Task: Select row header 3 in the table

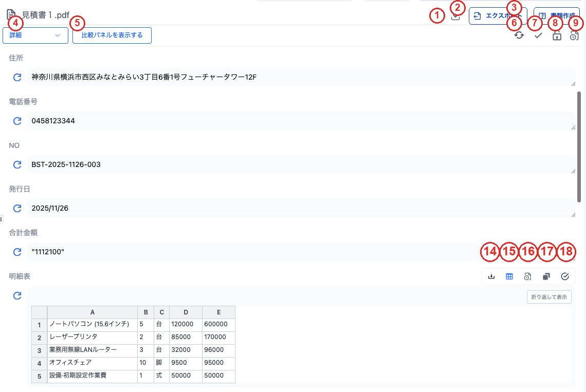Action: click(39, 351)
